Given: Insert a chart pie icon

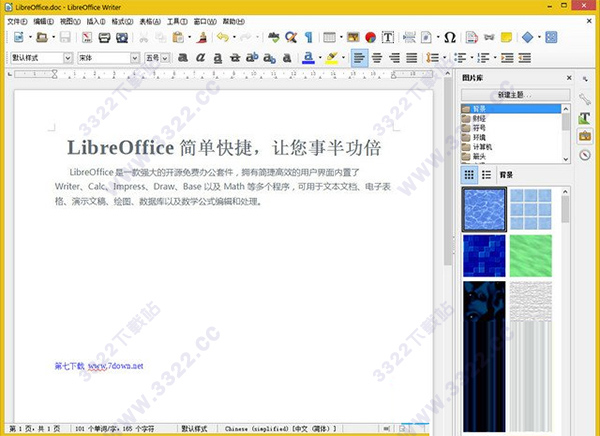Looking at the screenshot, I should (x=370, y=37).
